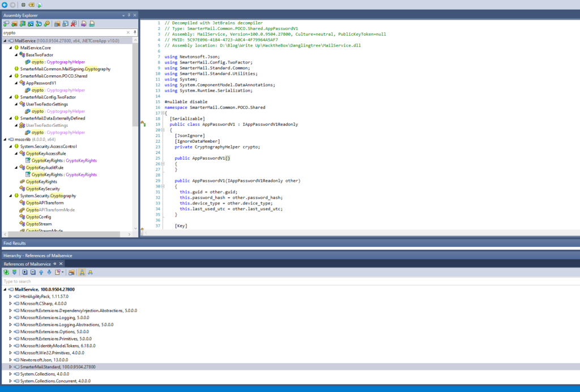Expand the HtmlAgilityPack reference node
The width and height of the screenshot is (580, 392).
(x=10, y=297)
